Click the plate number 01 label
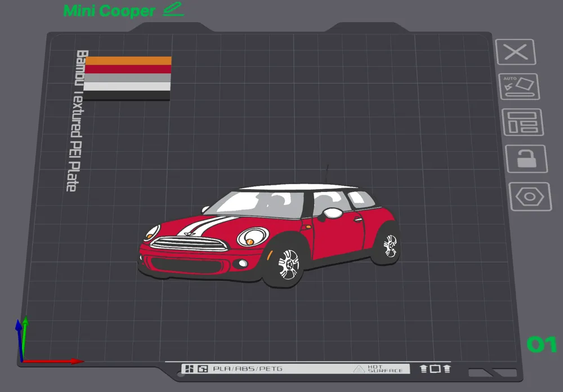Screen dimensions: 563x392 pos(542,345)
